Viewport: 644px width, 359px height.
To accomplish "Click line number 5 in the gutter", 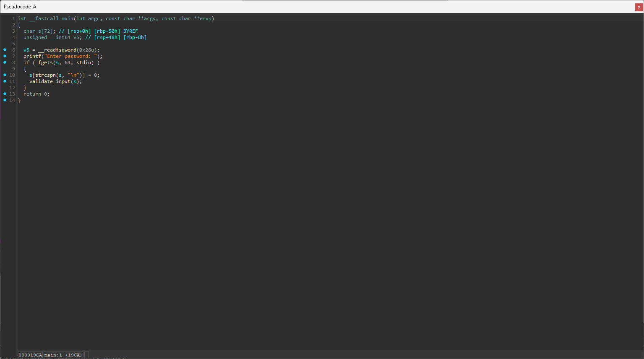I will (x=13, y=44).
